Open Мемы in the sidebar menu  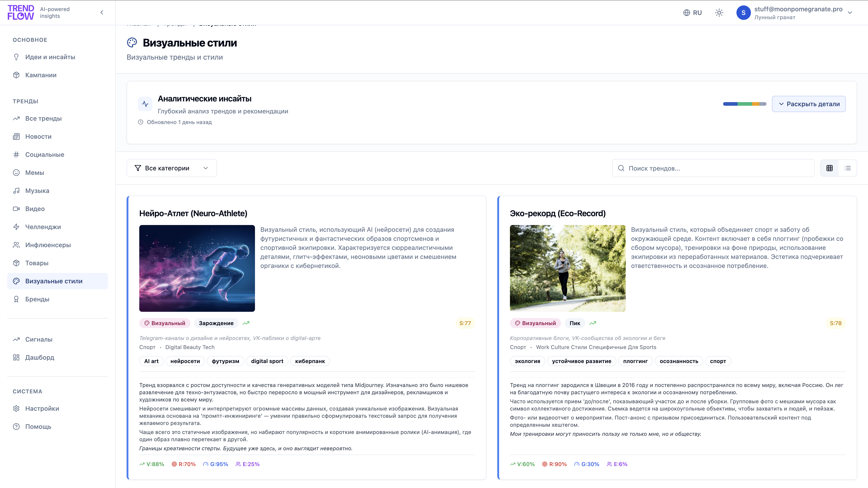35,173
